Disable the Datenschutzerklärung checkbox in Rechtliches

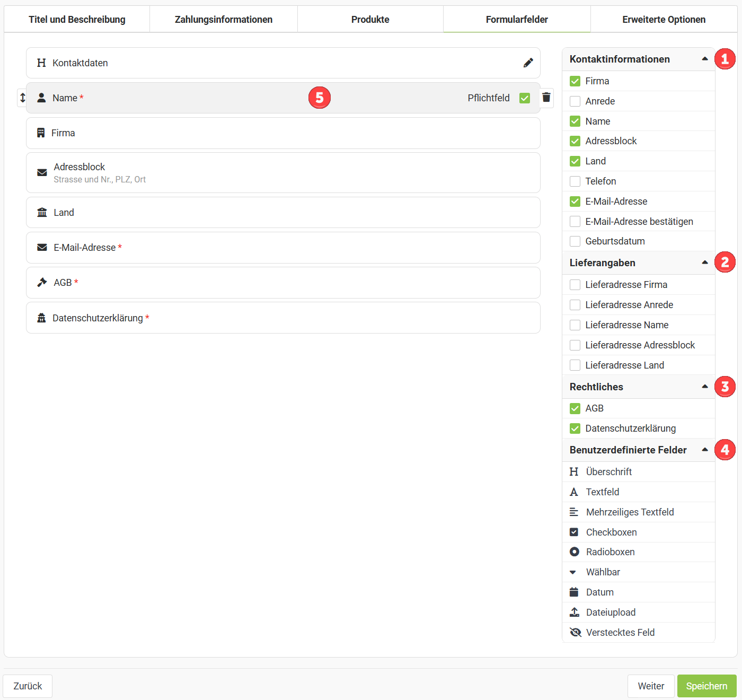[575, 428]
